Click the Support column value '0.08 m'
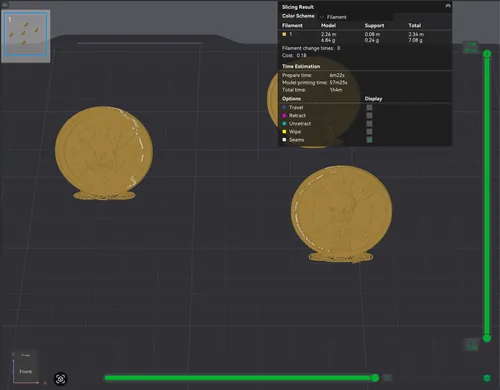 click(x=372, y=34)
